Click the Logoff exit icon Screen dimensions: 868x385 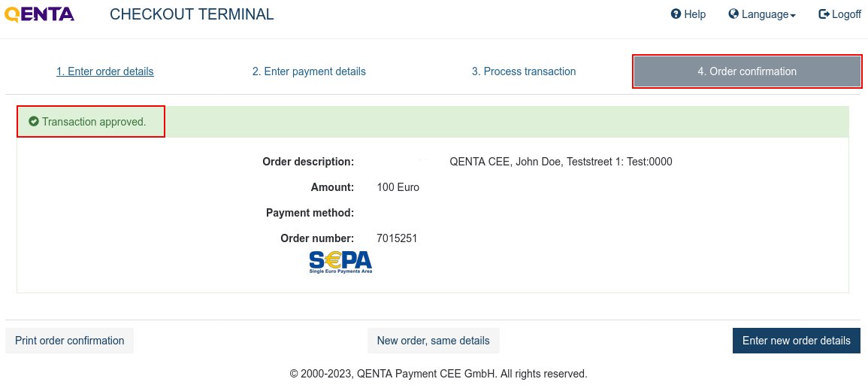(x=824, y=14)
